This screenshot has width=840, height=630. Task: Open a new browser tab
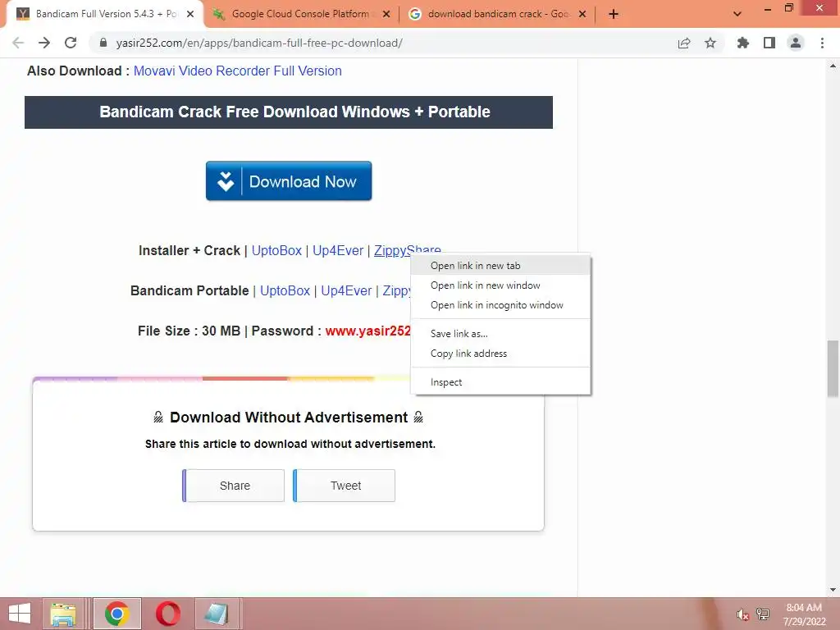coord(614,14)
